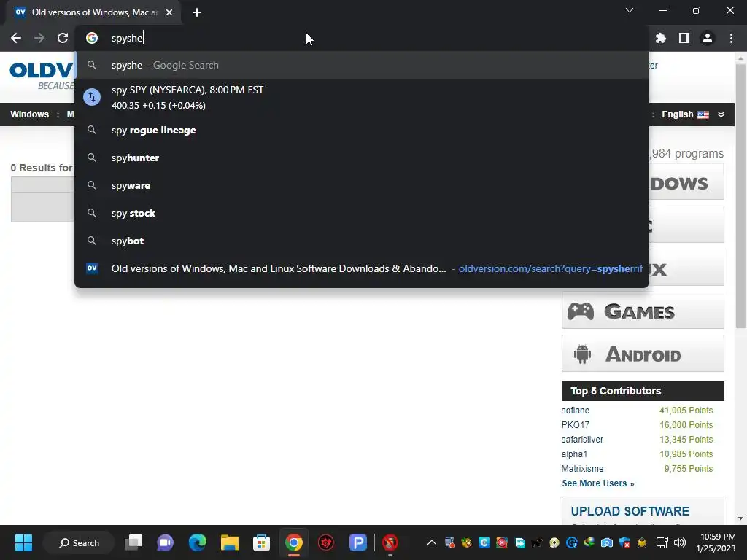Click the double chevron beside English
Image resolution: width=747 pixels, height=560 pixels.
(721, 114)
